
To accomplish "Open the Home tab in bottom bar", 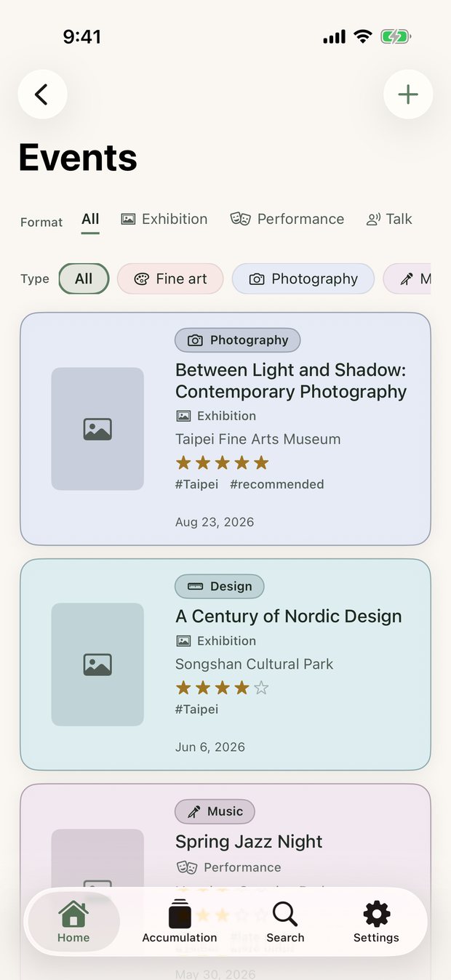I will point(73,922).
